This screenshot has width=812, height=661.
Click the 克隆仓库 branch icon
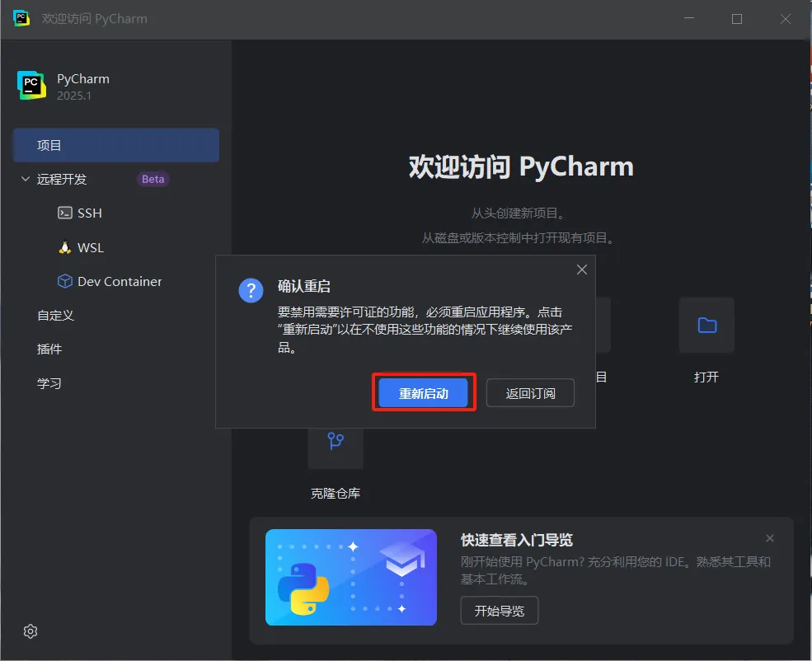click(336, 442)
